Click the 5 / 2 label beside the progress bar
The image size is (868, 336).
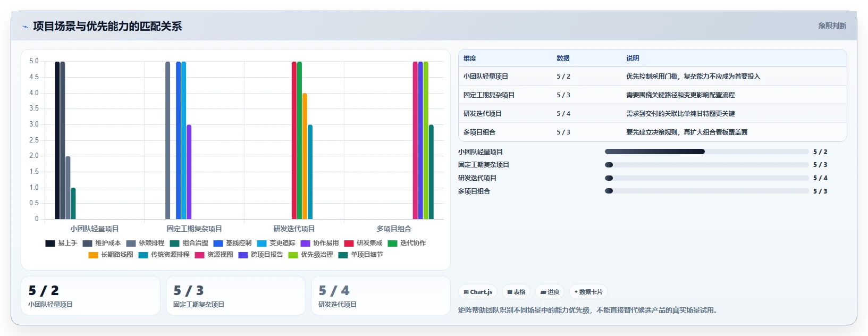click(x=820, y=152)
